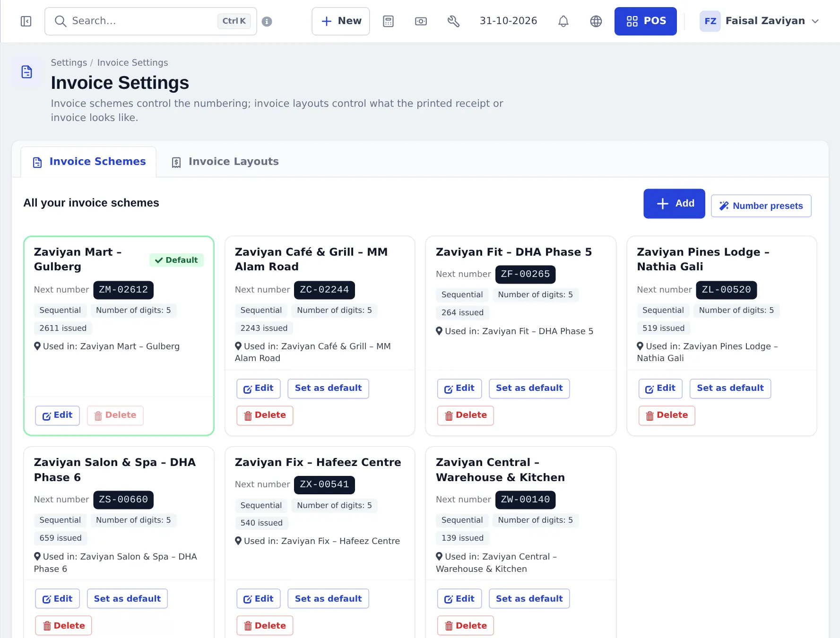Set Zaviyan Fit scheme as default
Viewport: 840px width, 638px height.
point(529,388)
